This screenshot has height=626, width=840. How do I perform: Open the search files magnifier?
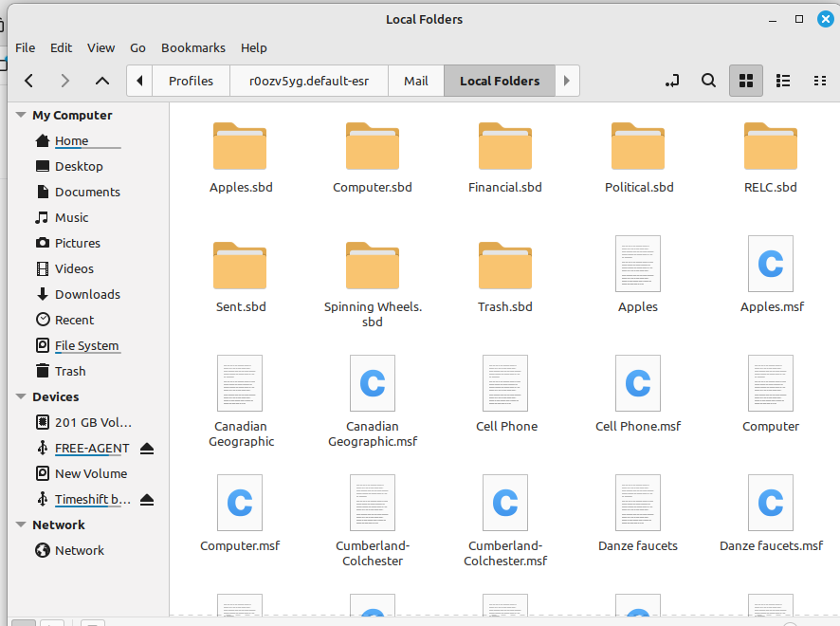[708, 81]
